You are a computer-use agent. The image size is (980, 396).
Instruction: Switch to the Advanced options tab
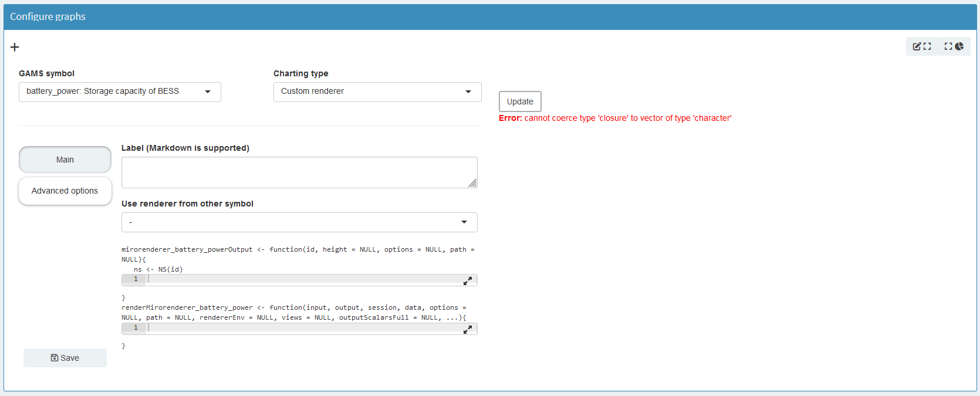click(65, 191)
